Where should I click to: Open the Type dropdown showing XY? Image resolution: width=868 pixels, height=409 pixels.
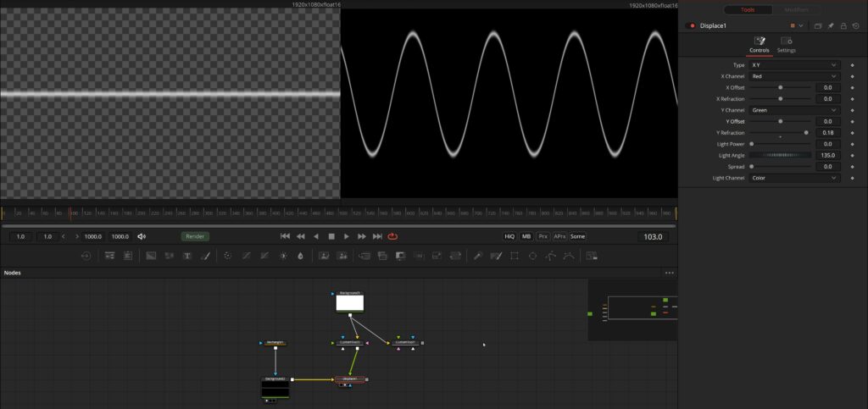(794, 65)
